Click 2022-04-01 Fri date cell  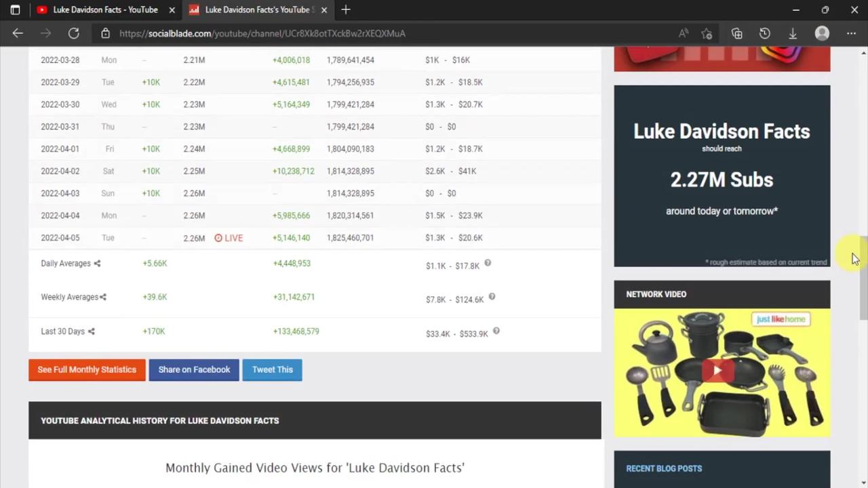tap(60, 149)
